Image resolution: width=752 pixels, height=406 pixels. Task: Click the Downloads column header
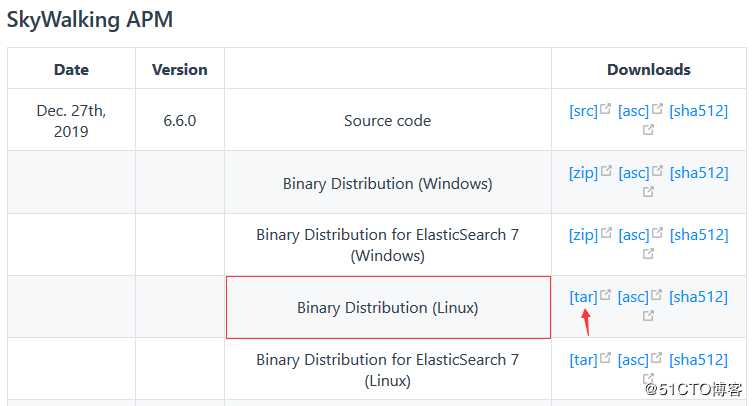point(649,70)
